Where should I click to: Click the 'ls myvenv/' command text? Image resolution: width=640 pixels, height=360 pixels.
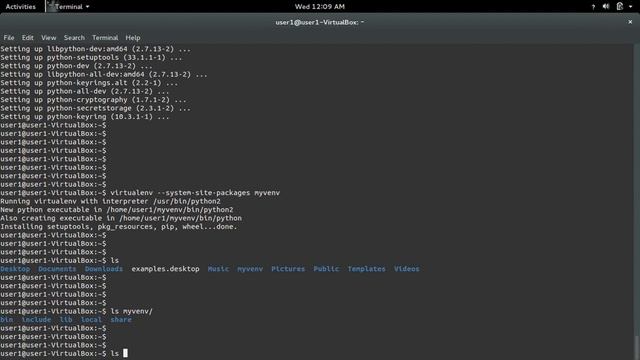coord(131,311)
